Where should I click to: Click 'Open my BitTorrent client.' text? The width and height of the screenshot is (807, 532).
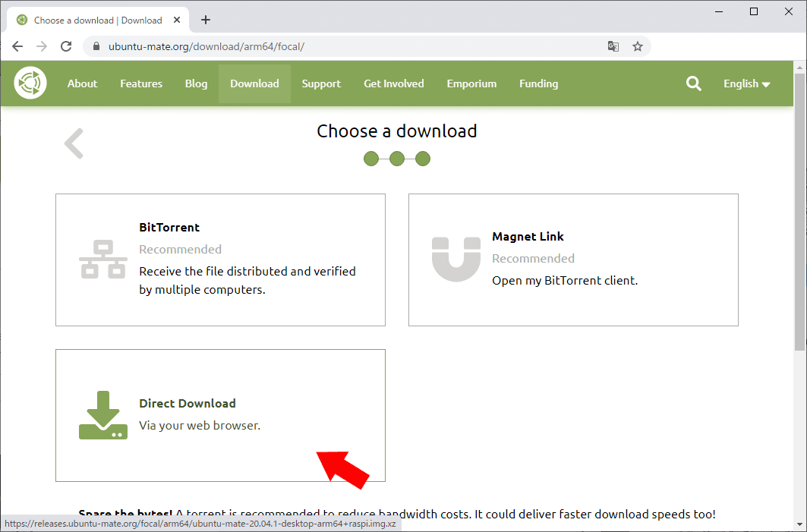coord(565,280)
